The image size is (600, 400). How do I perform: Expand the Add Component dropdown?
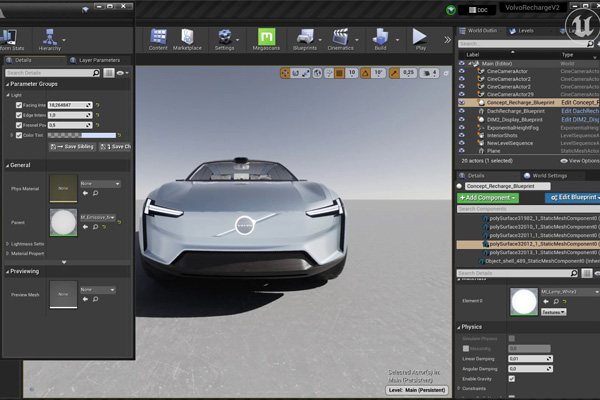pos(487,198)
